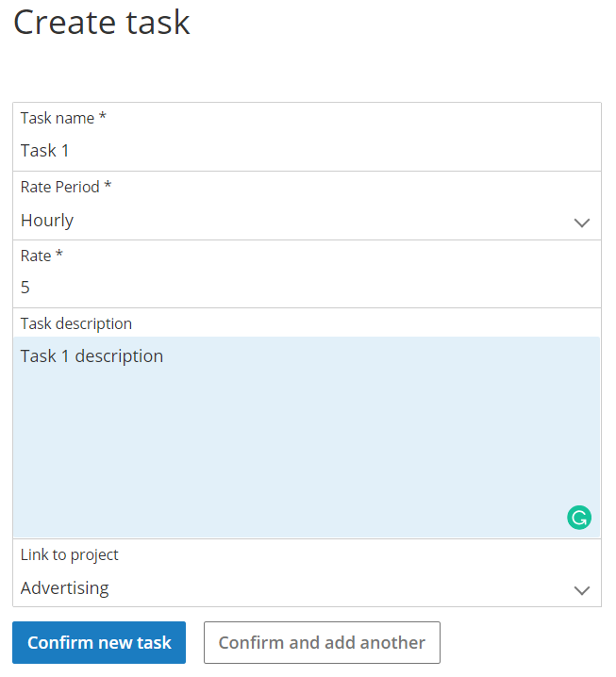
Task: Click the number 5 in Rate
Action: (x=25, y=288)
